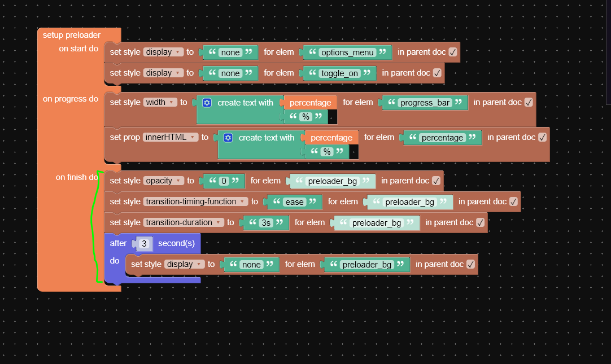Edit the none text for toggle_on row
Viewport: 611px width, 364px height.
point(230,73)
